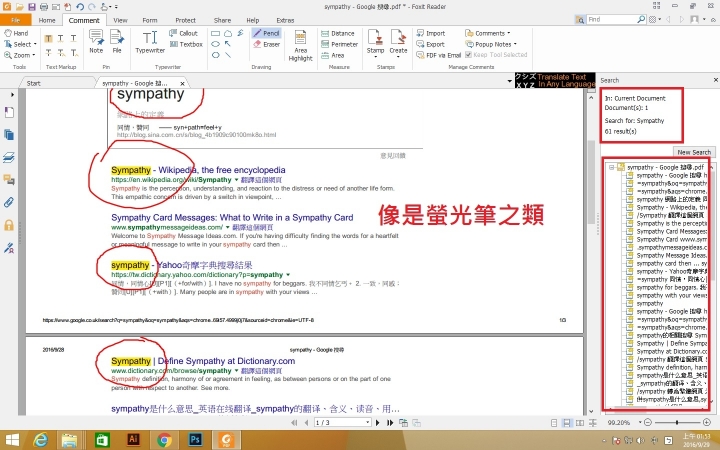
Task: Open the Sympathy Wikipedia link
Action: point(198,170)
